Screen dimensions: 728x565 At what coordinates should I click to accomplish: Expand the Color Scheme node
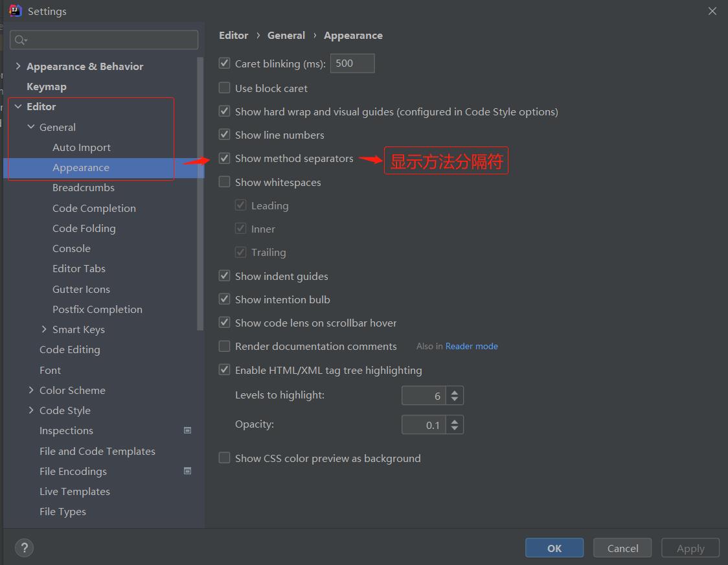(31, 390)
